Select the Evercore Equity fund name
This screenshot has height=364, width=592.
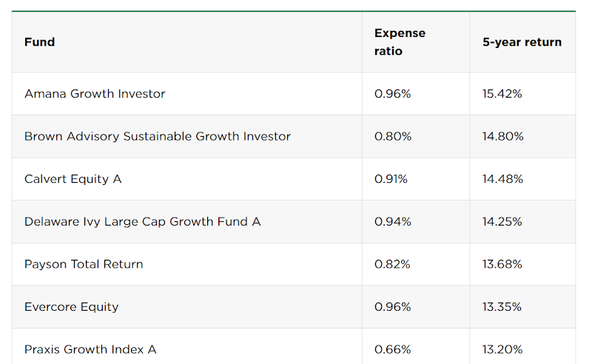(x=71, y=306)
